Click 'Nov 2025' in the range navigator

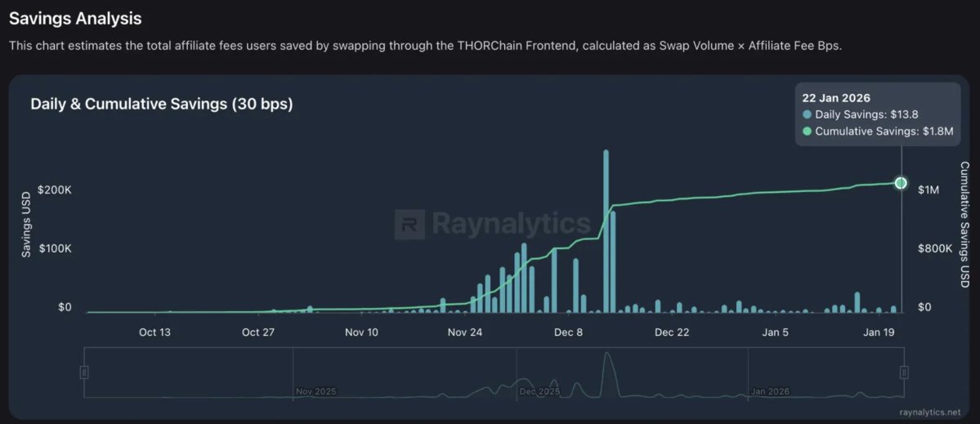pos(316,391)
